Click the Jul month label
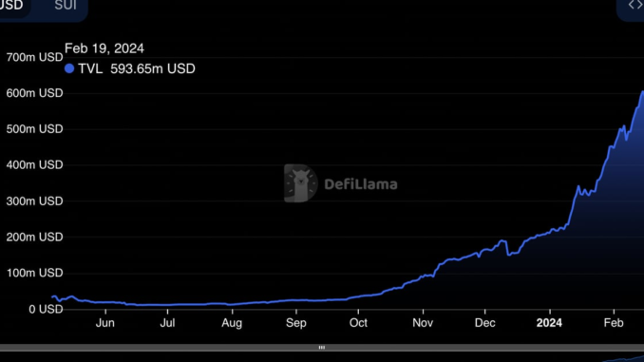Image resolution: width=644 pixels, height=362 pixels. click(x=167, y=323)
